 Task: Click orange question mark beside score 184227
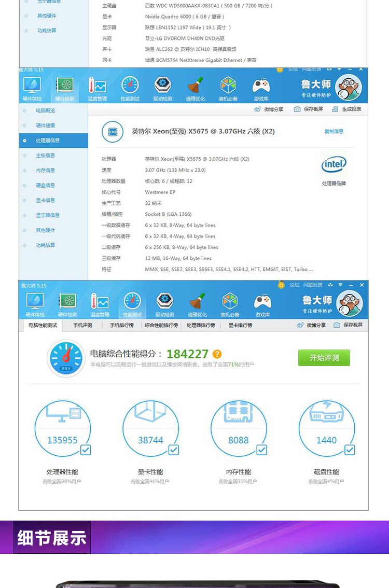(x=217, y=354)
